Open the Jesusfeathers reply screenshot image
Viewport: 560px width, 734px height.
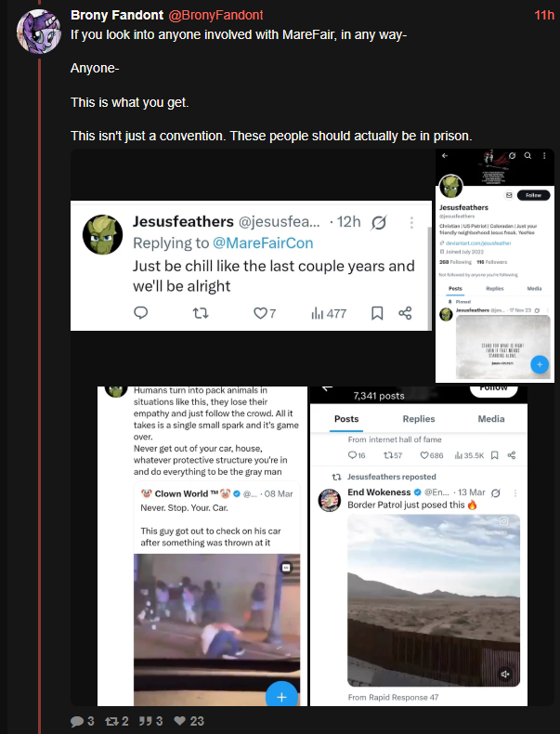(251, 265)
